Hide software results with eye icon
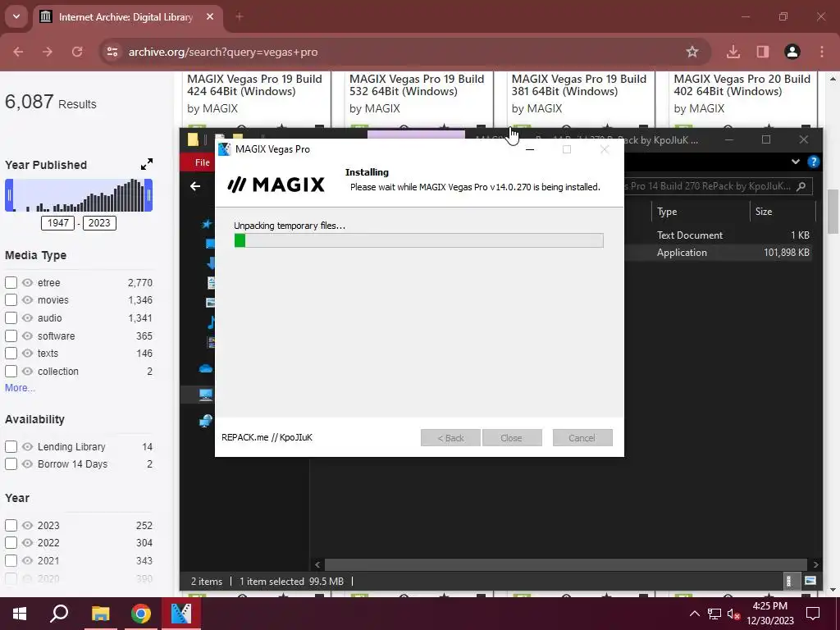The width and height of the screenshot is (840, 630). tap(27, 336)
